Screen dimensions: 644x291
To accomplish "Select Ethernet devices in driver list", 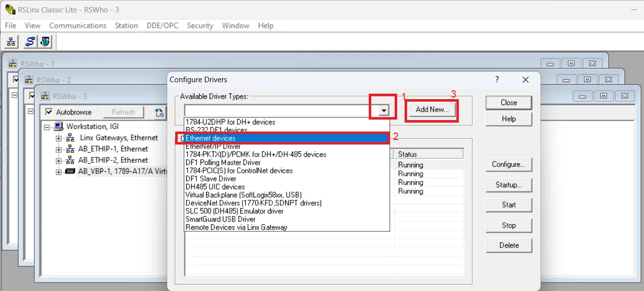I will 287,138.
